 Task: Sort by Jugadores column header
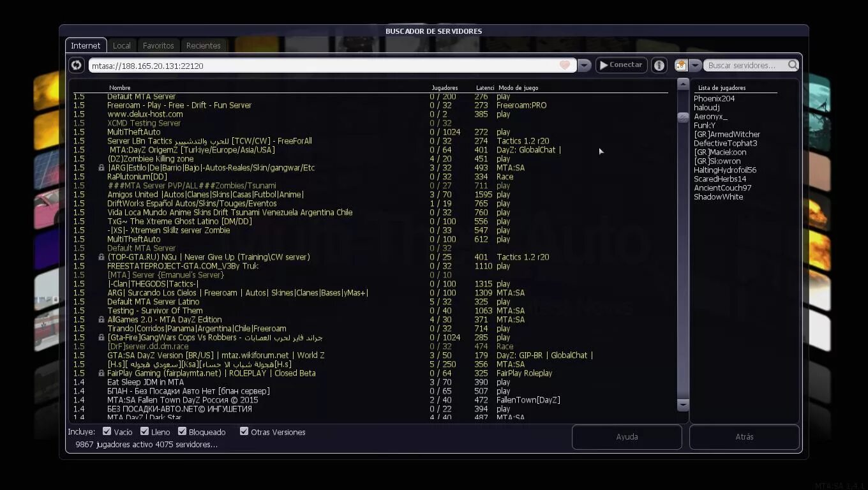(x=444, y=87)
